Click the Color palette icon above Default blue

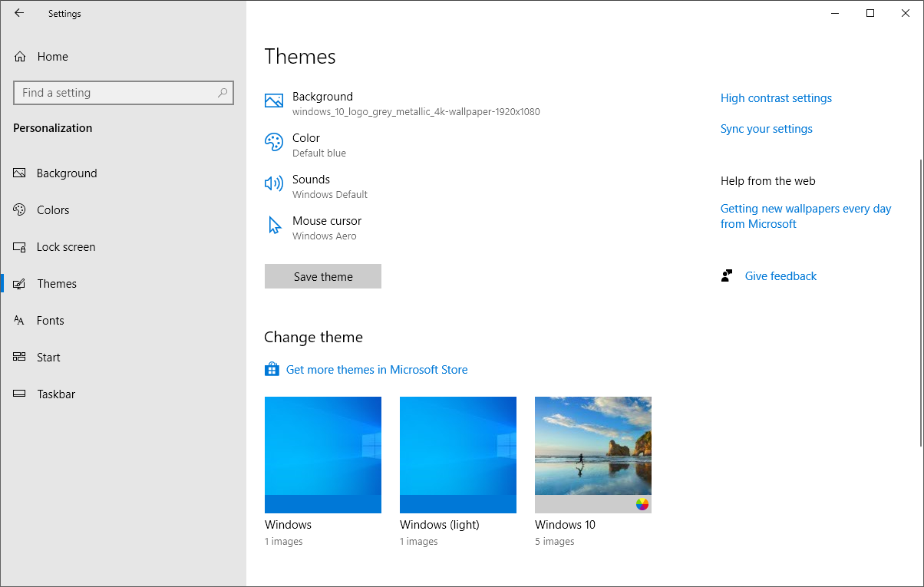[274, 142]
